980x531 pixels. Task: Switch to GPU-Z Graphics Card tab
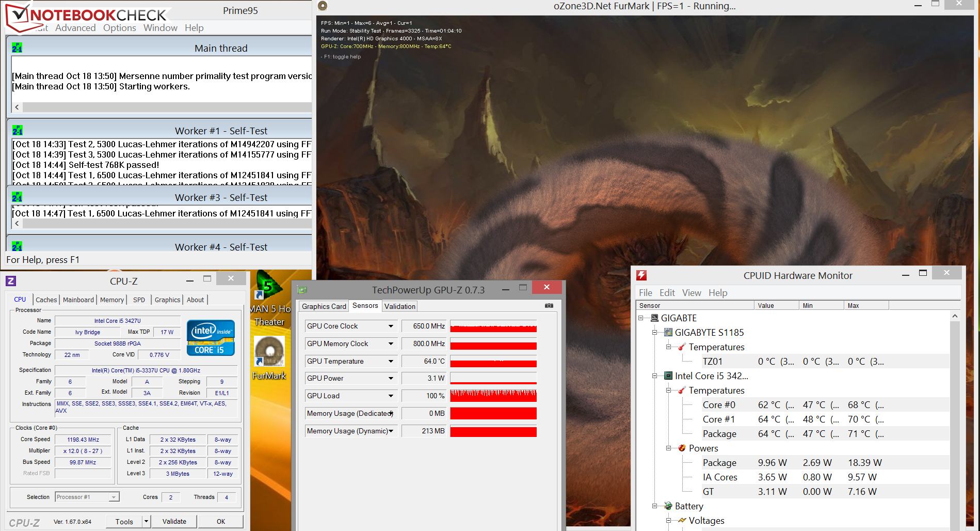[x=324, y=306]
